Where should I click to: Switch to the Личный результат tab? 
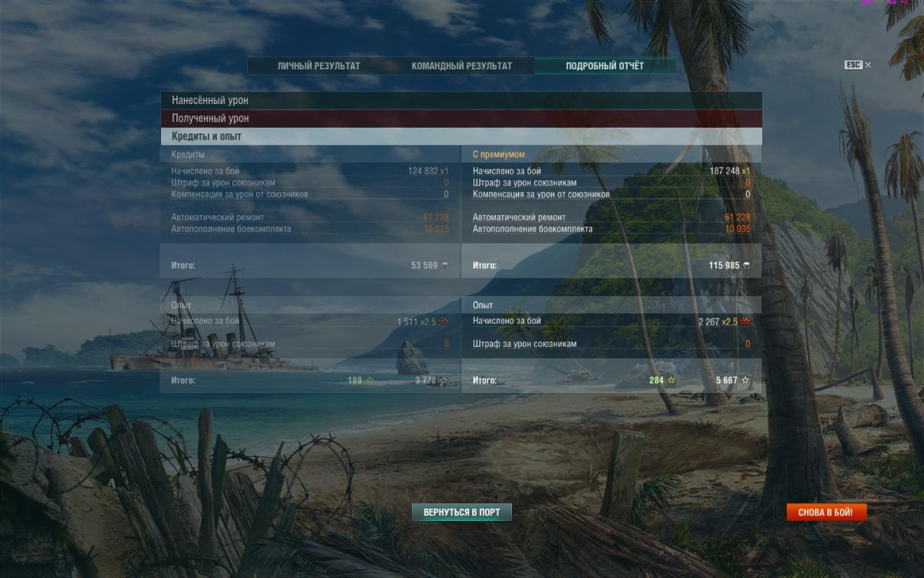tap(319, 66)
